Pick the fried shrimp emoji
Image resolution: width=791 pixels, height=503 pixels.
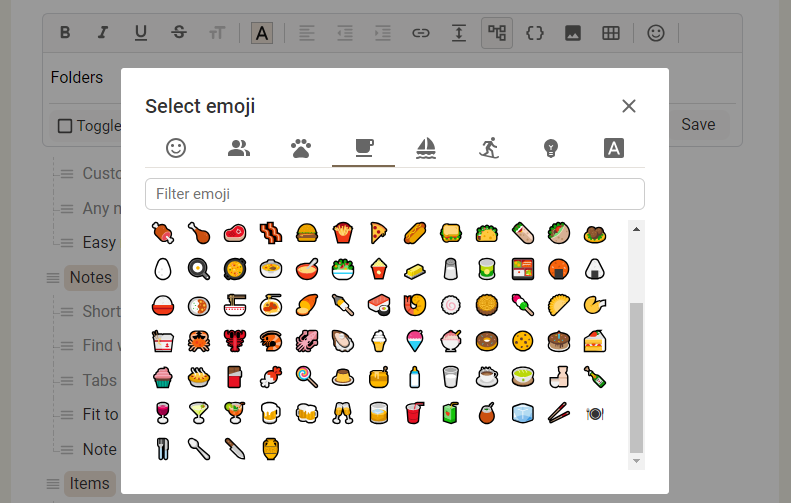415,305
